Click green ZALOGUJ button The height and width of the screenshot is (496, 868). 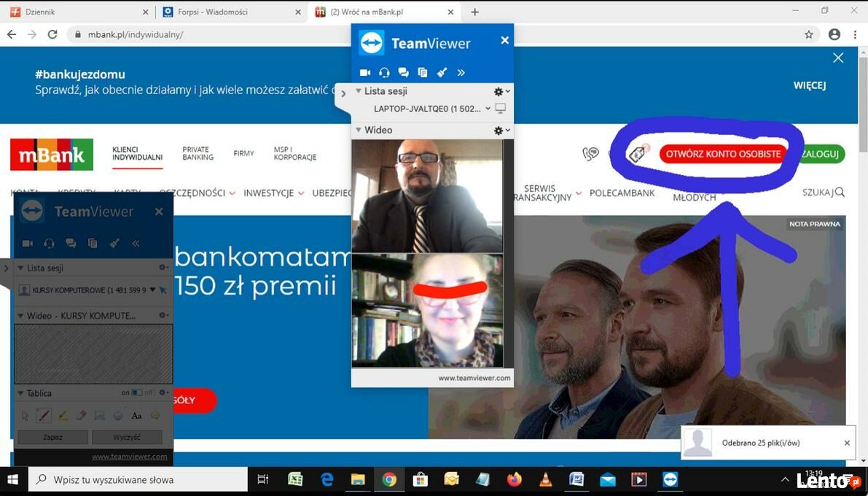(x=822, y=154)
